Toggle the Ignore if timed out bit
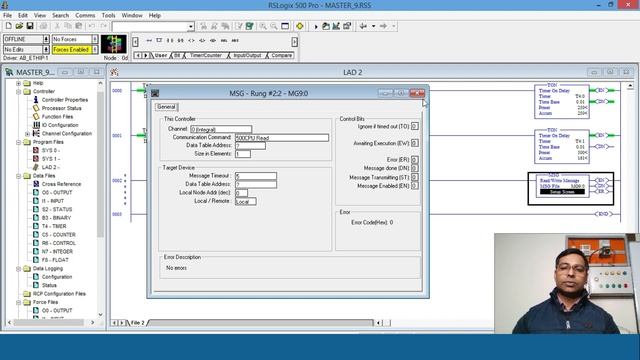Screen dimensions: 640x360 coord(414,126)
